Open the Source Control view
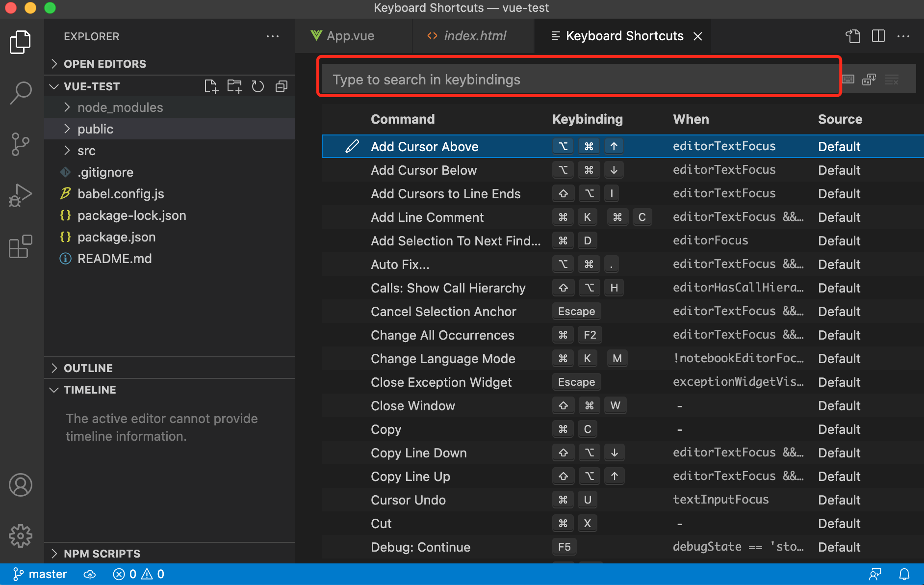The height and width of the screenshot is (585, 924). pyautogui.click(x=21, y=144)
